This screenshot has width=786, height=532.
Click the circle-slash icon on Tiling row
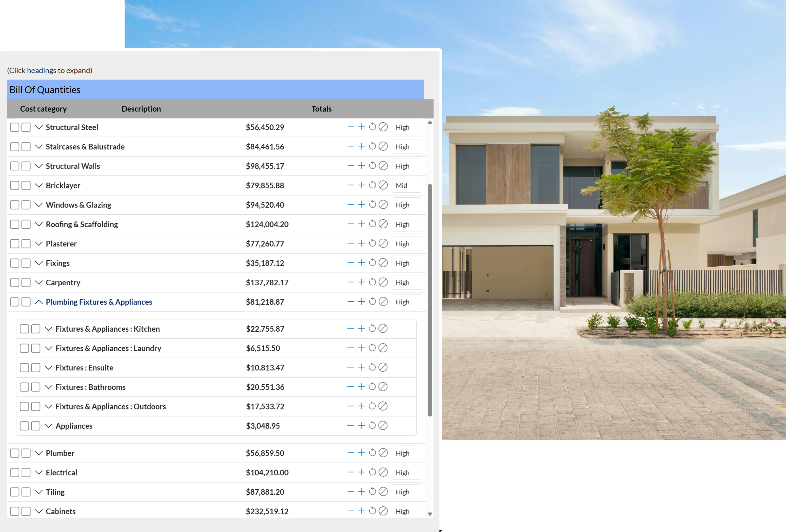pos(383,491)
